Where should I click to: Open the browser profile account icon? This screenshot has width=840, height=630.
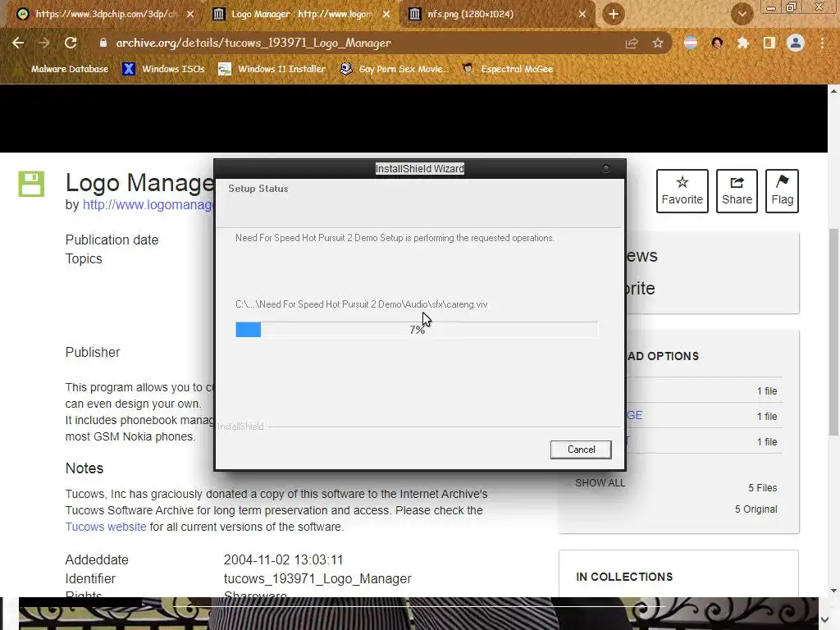click(x=796, y=43)
